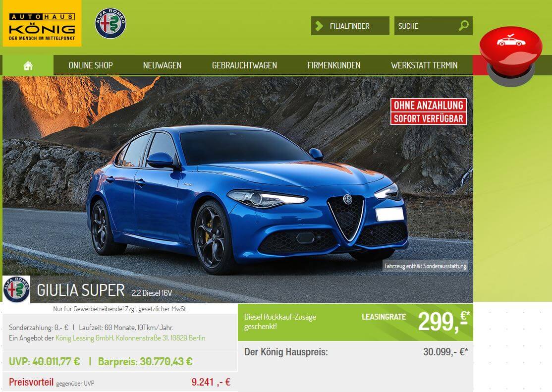Click the Giulia Super model title
Viewport: 552px width, 392px height.
tap(81, 290)
